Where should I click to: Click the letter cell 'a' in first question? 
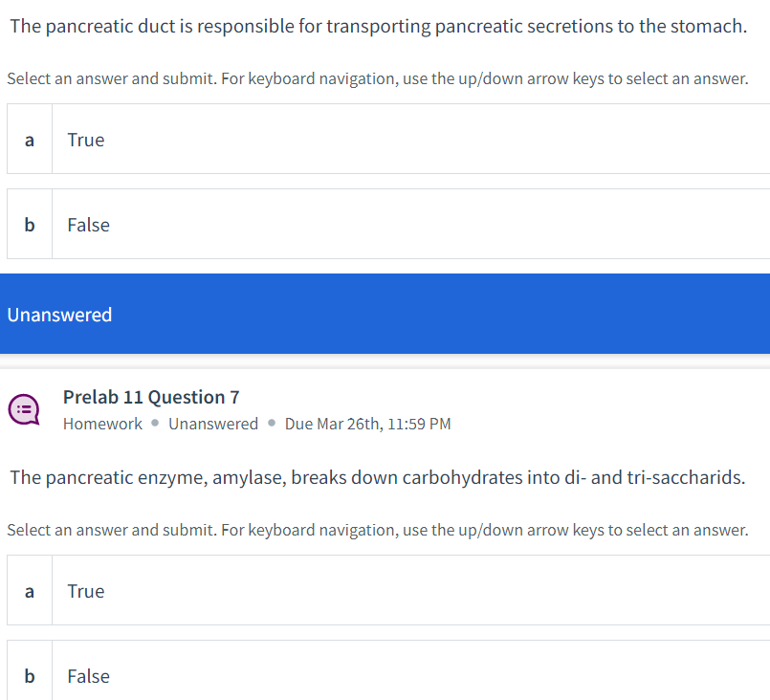click(29, 139)
